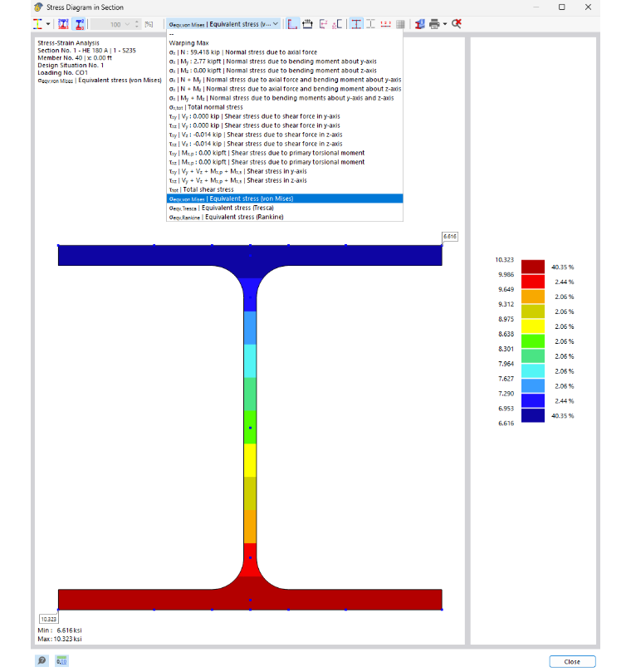Click the 'Min: 6.616 ksi' text
The image size is (631, 672).
click(x=60, y=630)
